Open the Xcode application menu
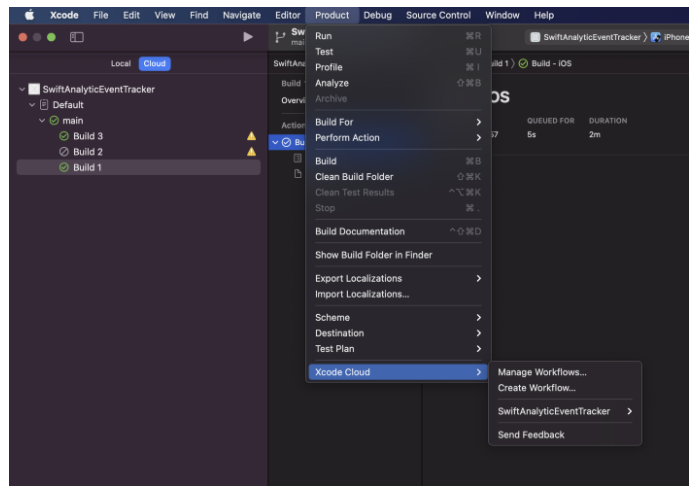 click(64, 15)
